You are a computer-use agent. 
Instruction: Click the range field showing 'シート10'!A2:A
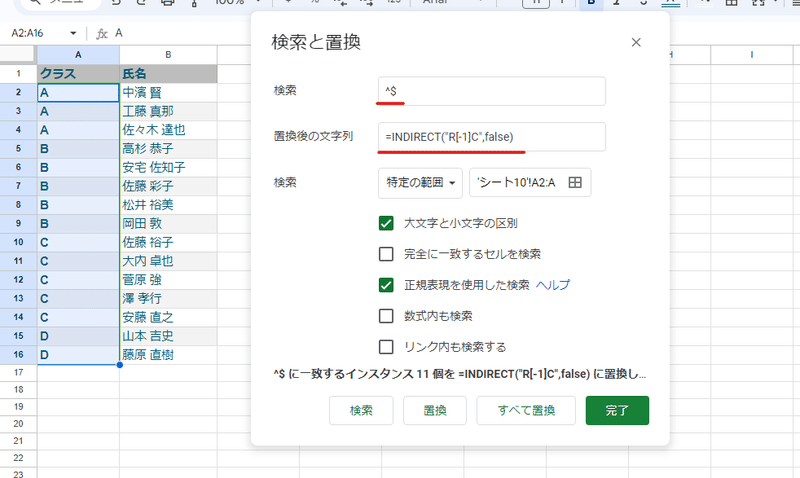point(530,183)
